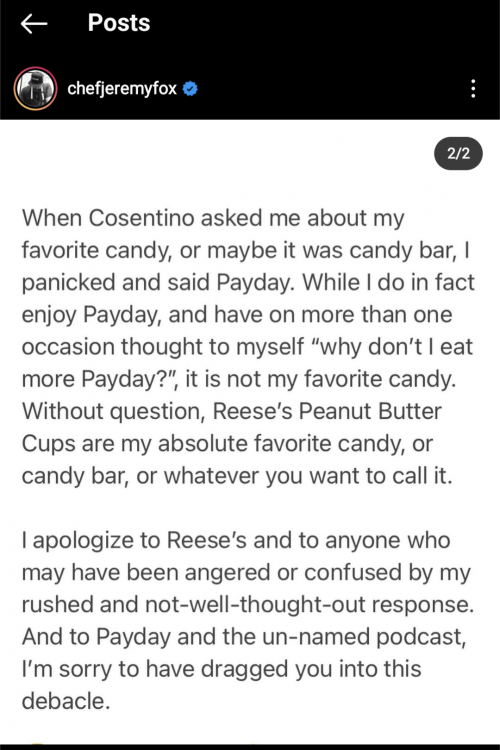500x750 pixels.
Task: Click the line beginning 'enjoy Payday, and have'
Action: pyautogui.click(x=237, y=315)
